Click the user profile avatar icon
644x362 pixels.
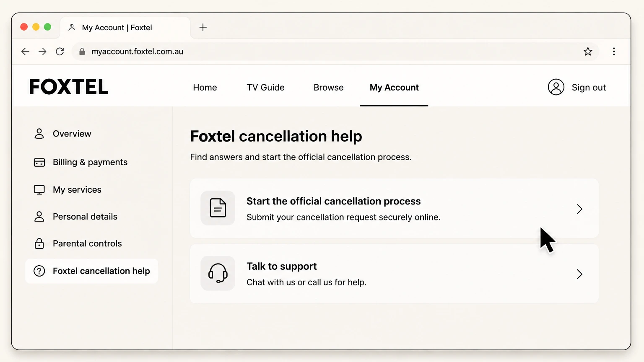[556, 87]
